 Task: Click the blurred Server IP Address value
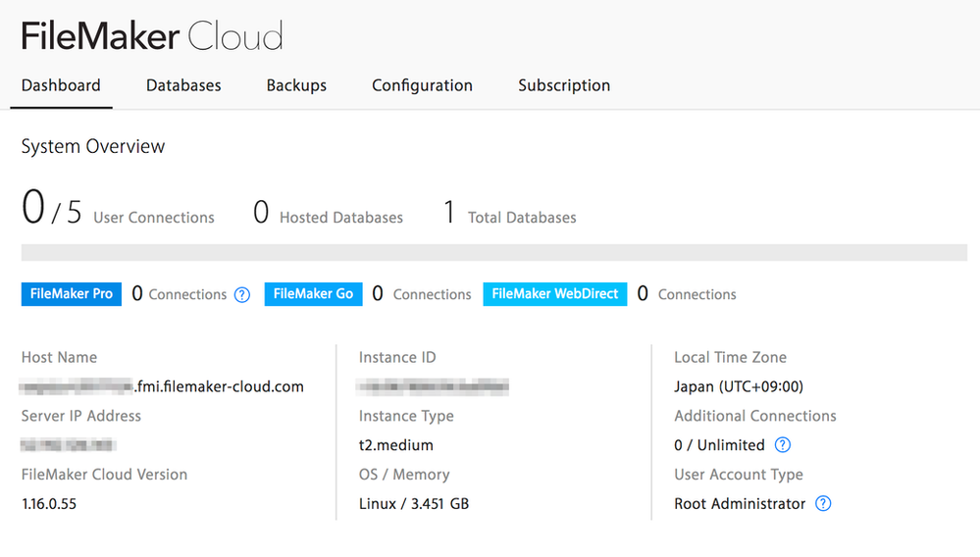(x=68, y=445)
